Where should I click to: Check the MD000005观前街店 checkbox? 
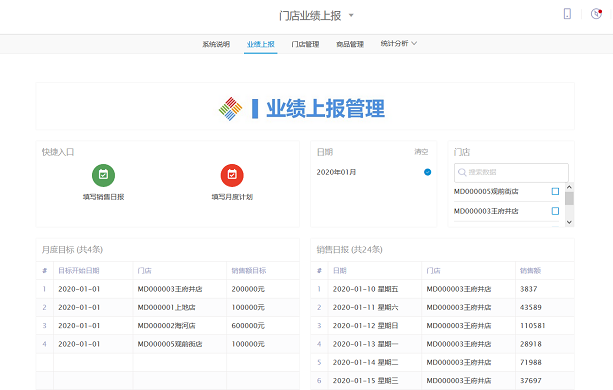coord(555,191)
